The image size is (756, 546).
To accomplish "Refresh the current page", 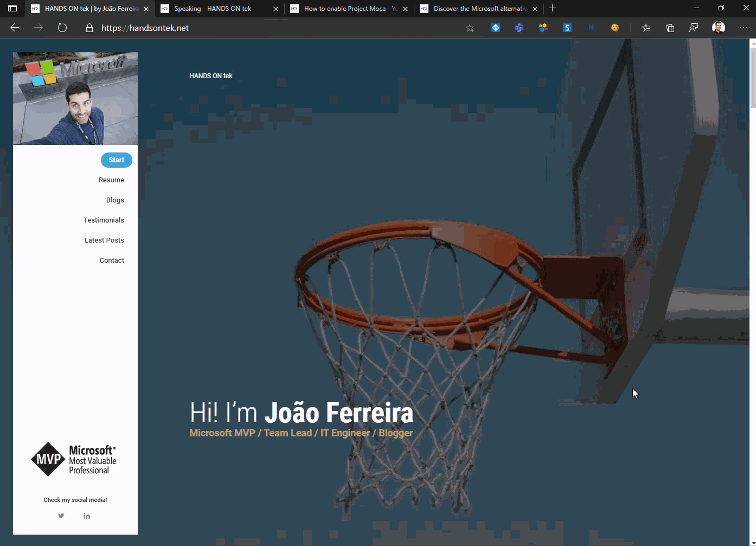I will point(62,28).
